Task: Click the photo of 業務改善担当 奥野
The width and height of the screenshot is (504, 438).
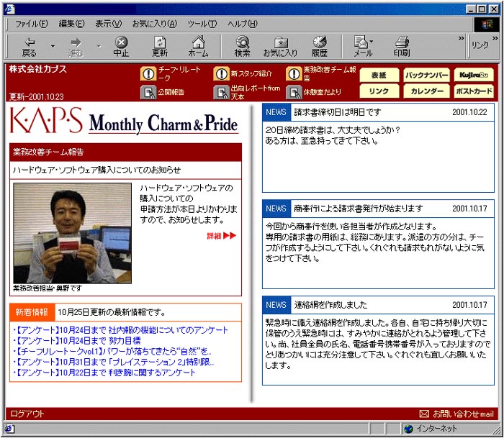Action: click(72, 232)
